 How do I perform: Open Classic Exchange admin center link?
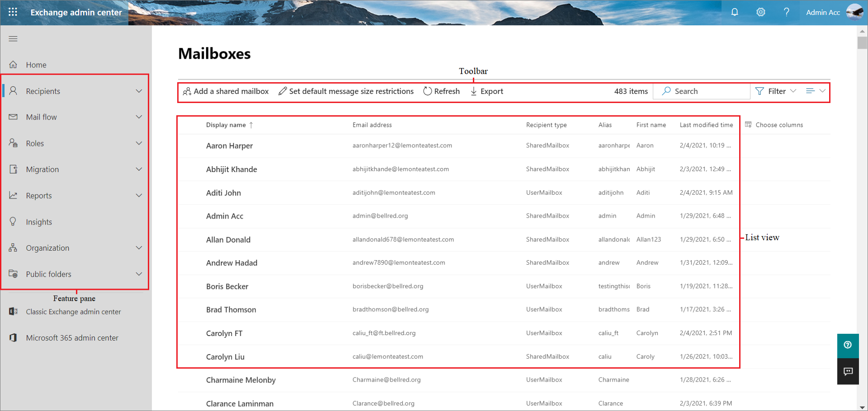coord(73,312)
